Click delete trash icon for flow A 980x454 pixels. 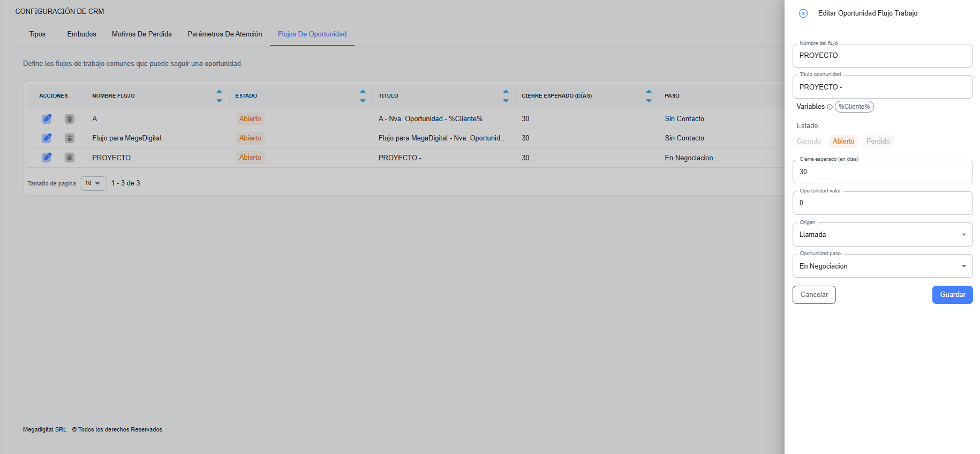70,119
